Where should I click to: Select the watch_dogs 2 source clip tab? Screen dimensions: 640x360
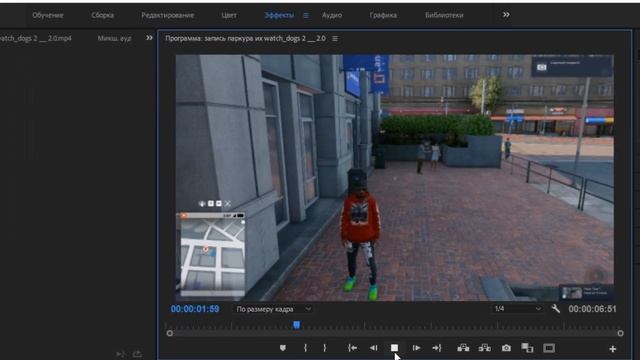click(x=36, y=38)
